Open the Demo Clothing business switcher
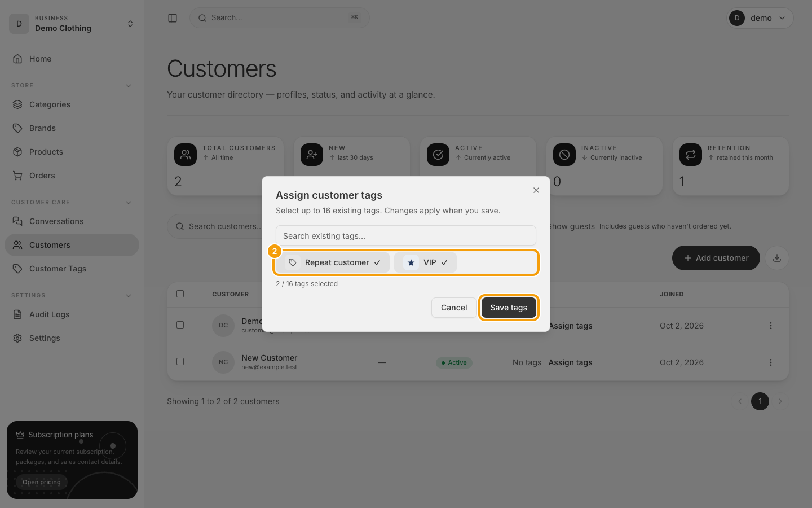Screen dimensions: 812x508 point(72,24)
